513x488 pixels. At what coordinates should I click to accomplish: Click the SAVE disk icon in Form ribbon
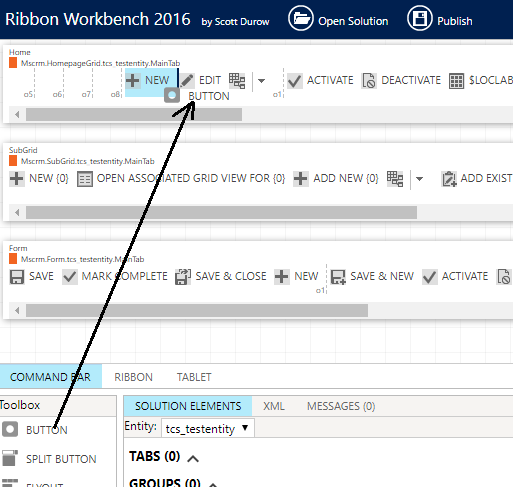point(17,277)
